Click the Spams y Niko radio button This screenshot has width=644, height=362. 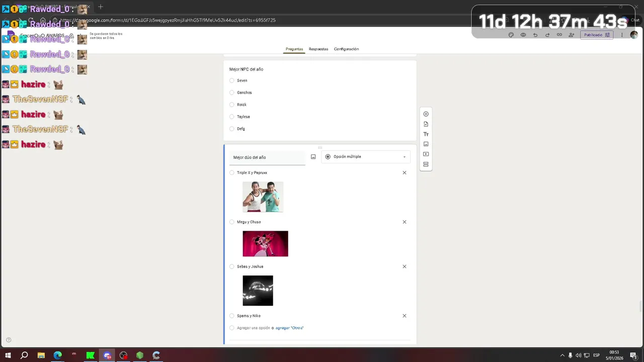232,316
